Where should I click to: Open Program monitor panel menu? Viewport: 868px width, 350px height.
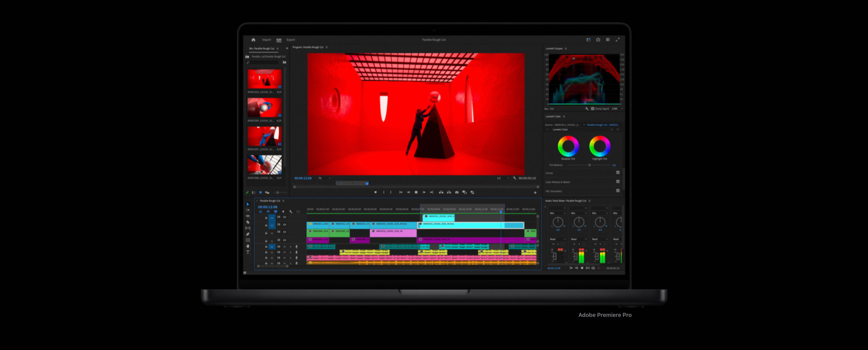[326, 48]
